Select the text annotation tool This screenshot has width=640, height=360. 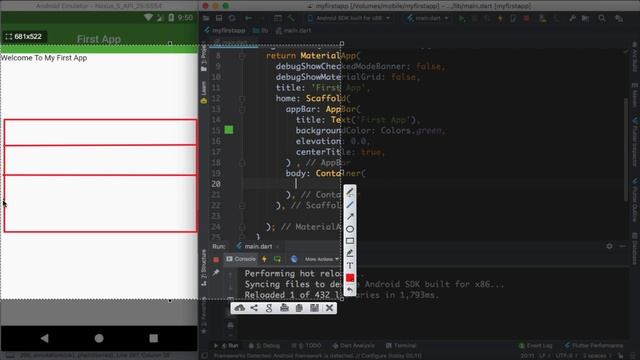[x=350, y=265]
